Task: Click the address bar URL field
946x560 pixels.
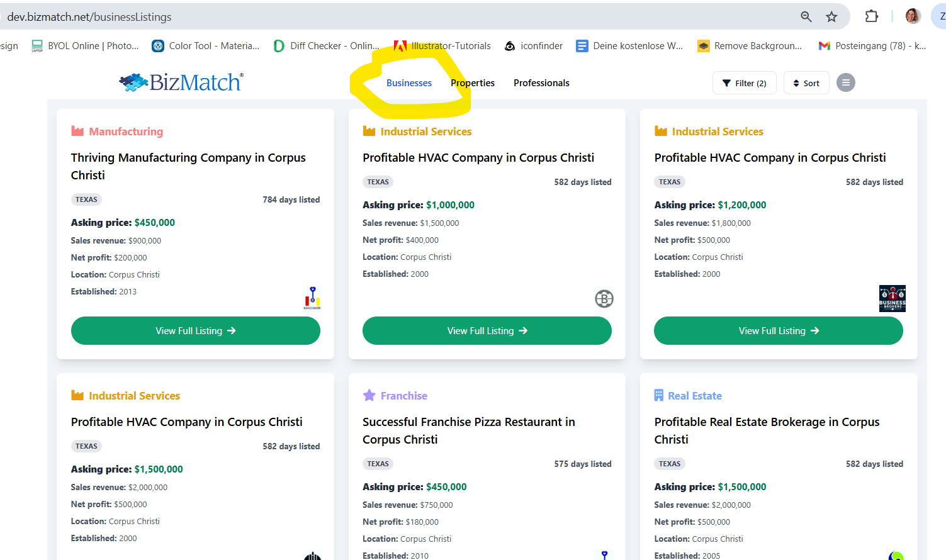Action: [x=378, y=17]
